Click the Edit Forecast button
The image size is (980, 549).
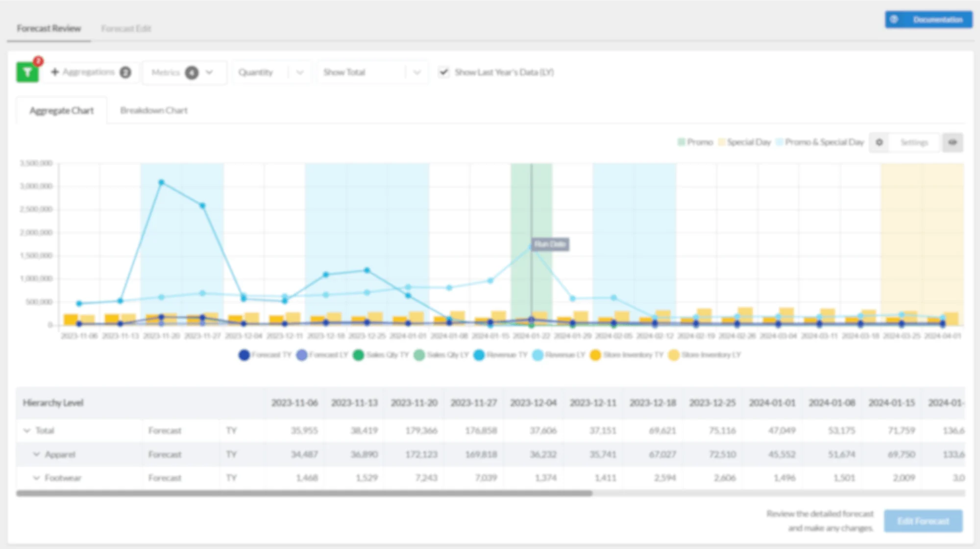(x=923, y=521)
